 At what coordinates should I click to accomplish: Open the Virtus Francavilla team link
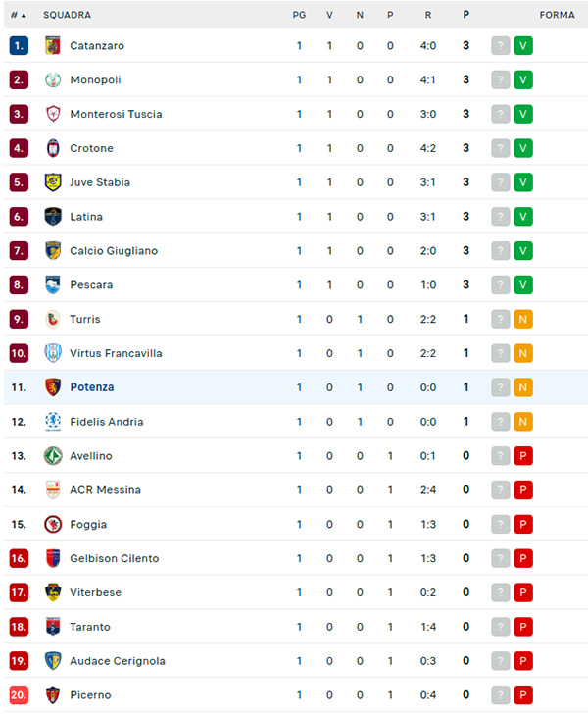(x=116, y=353)
